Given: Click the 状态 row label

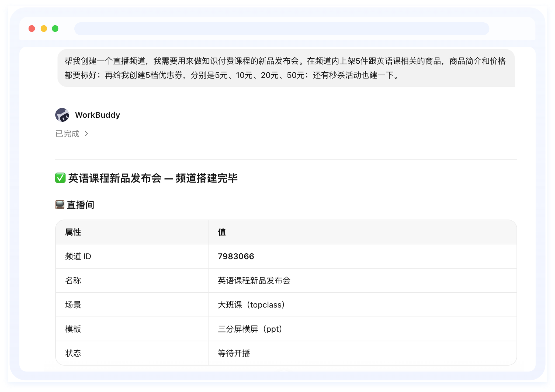Looking at the screenshot, I should (x=73, y=353).
